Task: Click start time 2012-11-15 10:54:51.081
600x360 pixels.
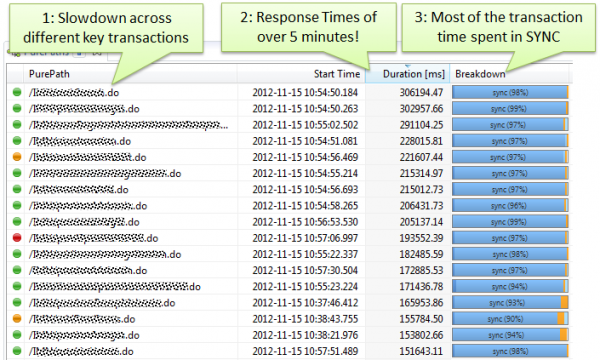Action: pyautogui.click(x=305, y=141)
